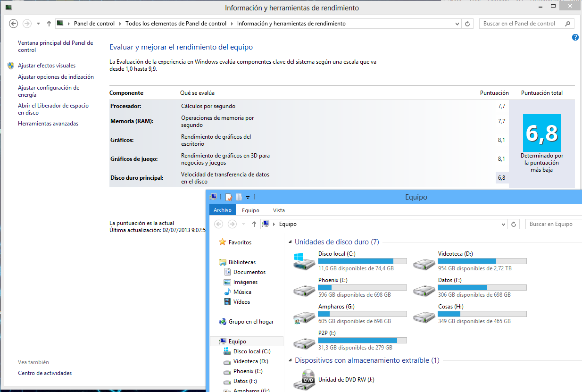Image resolution: width=582 pixels, height=392 pixels.
Task: Click 'Panel de control' breadcrumb segment
Action: click(x=94, y=24)
